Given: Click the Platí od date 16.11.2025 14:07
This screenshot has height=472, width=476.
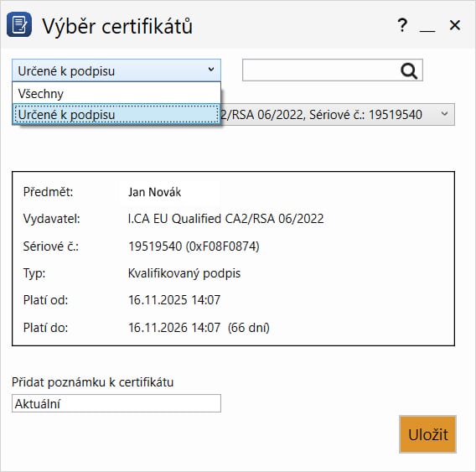Looking at the screenshot, I should 174,300.
